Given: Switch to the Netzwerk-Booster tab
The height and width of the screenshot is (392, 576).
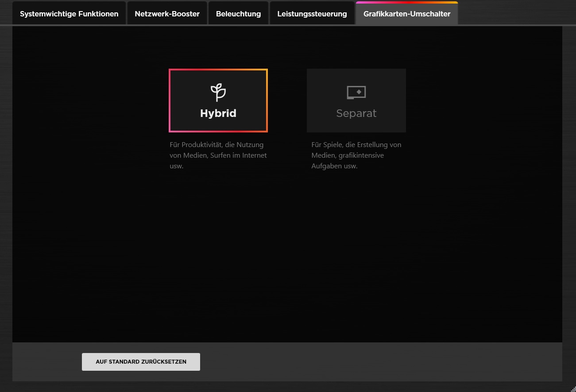Looking at the screenshot, I should pos(167,13).
